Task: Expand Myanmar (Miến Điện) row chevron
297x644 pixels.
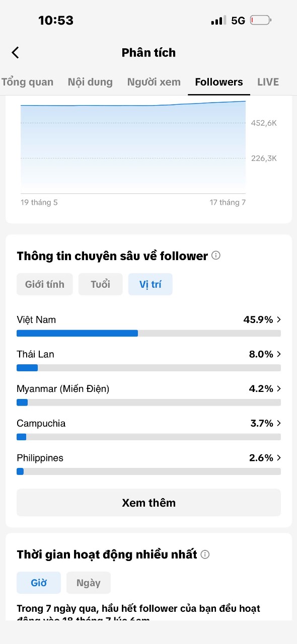Action: (x=279, y=389)
